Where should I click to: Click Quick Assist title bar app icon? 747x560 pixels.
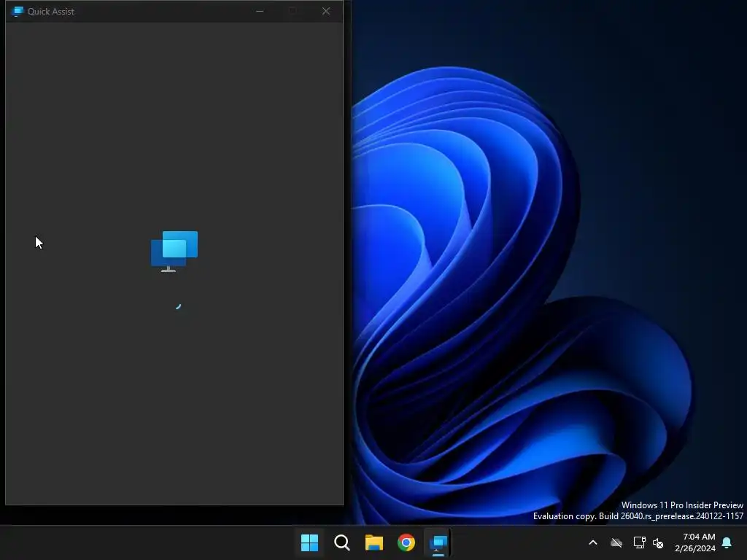pos(18,12)
